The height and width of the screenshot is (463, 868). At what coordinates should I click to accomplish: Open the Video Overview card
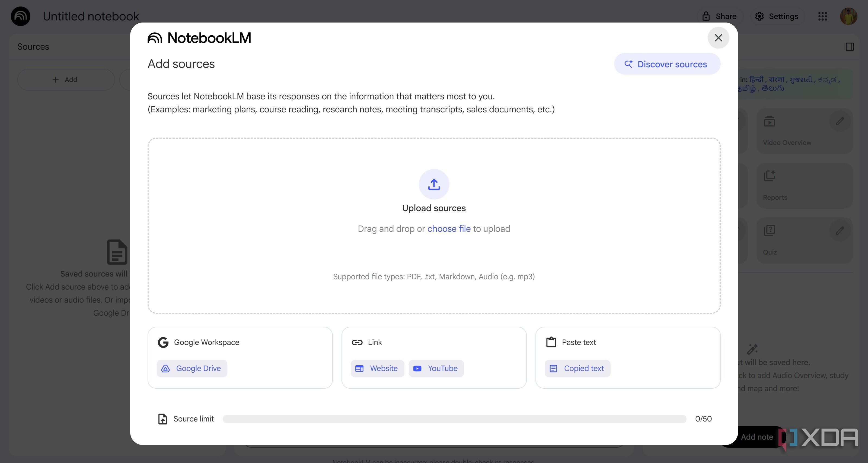804,131
